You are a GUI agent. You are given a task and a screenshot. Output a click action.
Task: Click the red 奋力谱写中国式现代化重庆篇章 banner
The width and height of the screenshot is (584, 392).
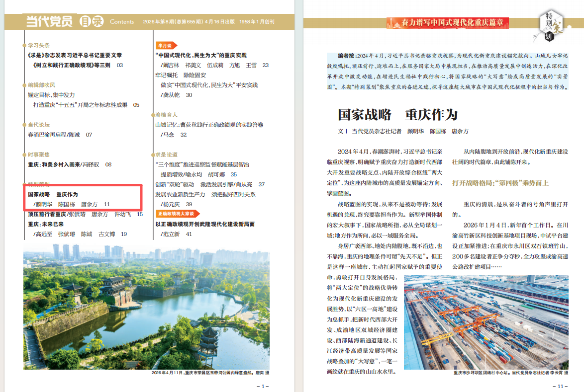coord(448,22)
